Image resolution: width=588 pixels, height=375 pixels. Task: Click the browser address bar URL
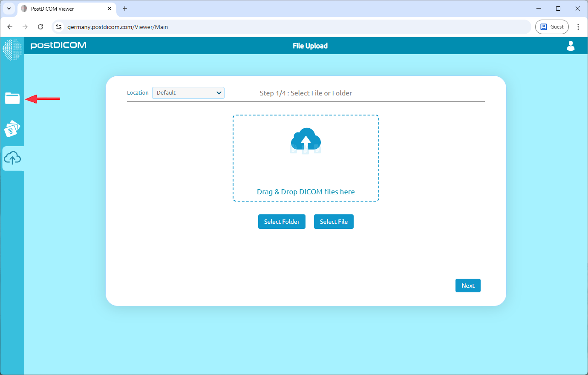[x=118, y=27]
